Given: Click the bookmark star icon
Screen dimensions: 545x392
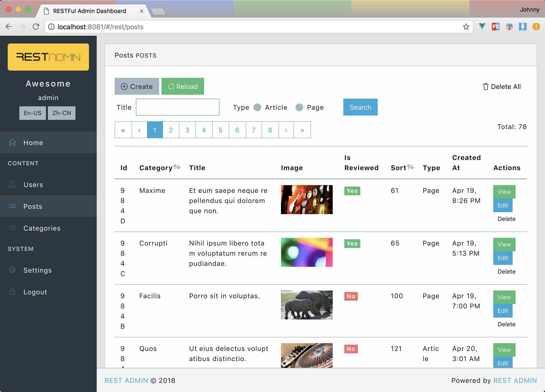Looking at the screenshot, I should pos(466,27).
